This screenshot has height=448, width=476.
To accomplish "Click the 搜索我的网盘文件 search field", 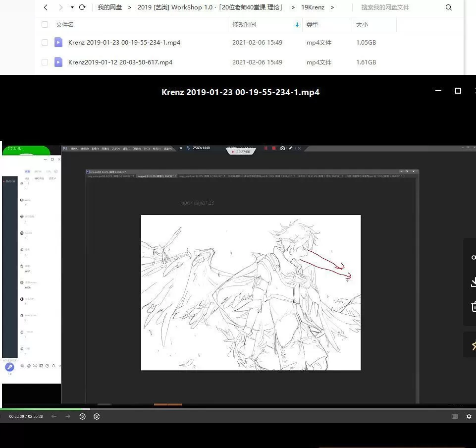I will [x=386, y=7].
